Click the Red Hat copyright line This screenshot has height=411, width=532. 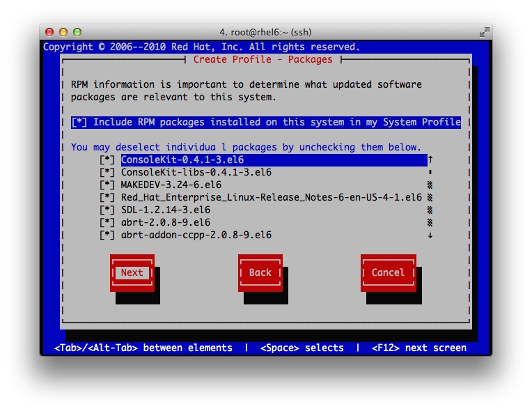[x=201, y=47]
